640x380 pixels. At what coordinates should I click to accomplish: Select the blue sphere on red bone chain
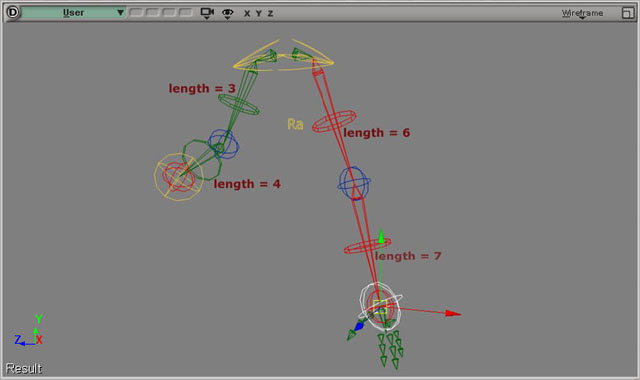(354, 183)
